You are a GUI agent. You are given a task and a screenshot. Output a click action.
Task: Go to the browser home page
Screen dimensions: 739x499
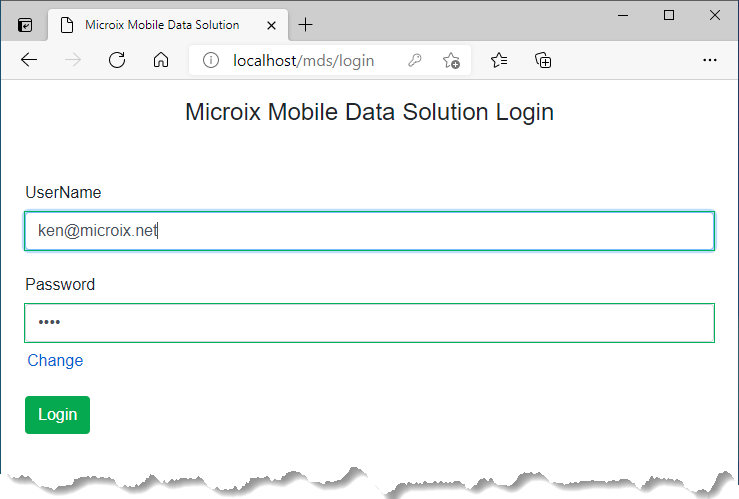pos(160,60)
